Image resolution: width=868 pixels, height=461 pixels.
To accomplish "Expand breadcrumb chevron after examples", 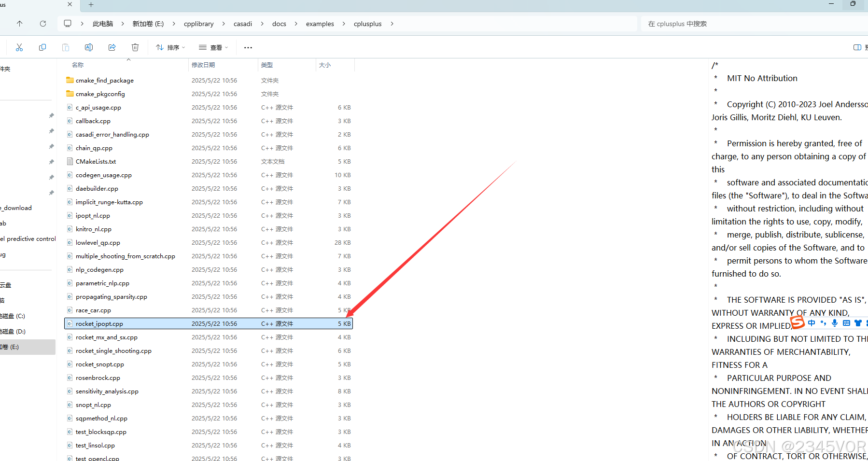I will 345,23.
